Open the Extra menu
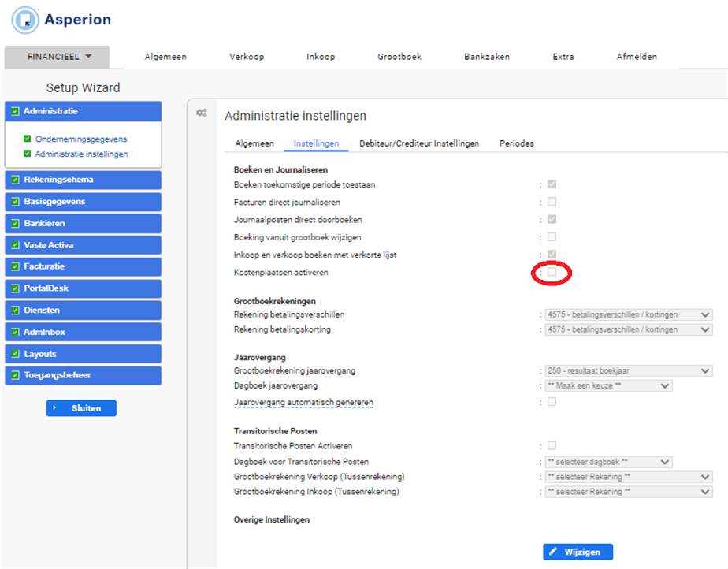This screenshot has width=728, height=569. point(563,57)
